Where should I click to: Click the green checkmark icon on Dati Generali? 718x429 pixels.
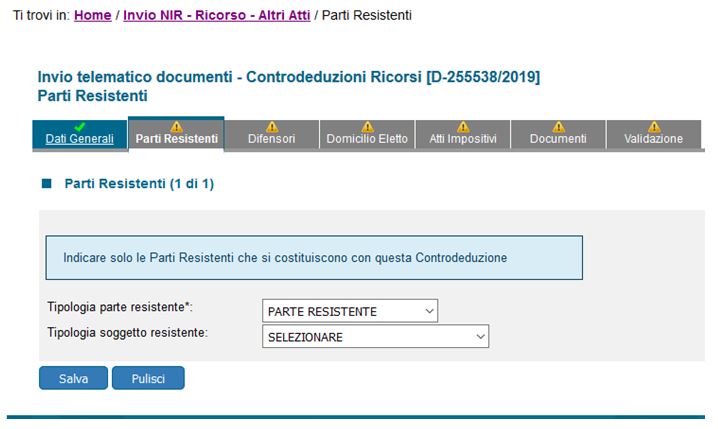pyautogui.click(x=80, y=126)
